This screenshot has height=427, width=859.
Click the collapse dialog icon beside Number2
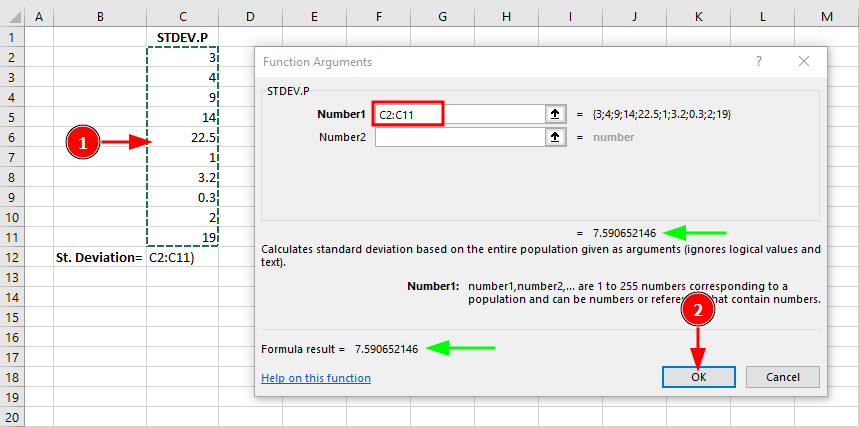pos(555,137)
